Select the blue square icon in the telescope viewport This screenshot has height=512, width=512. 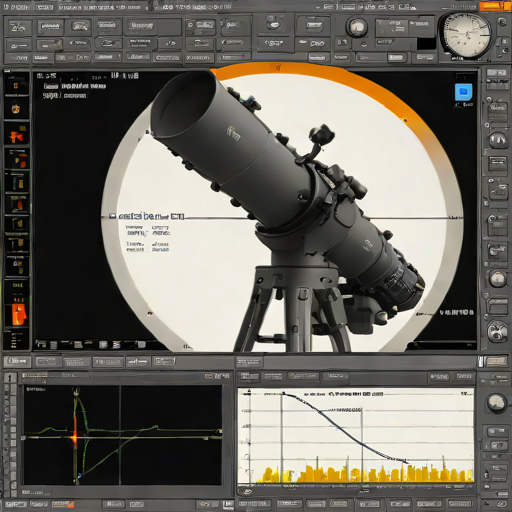coord(463,92)
